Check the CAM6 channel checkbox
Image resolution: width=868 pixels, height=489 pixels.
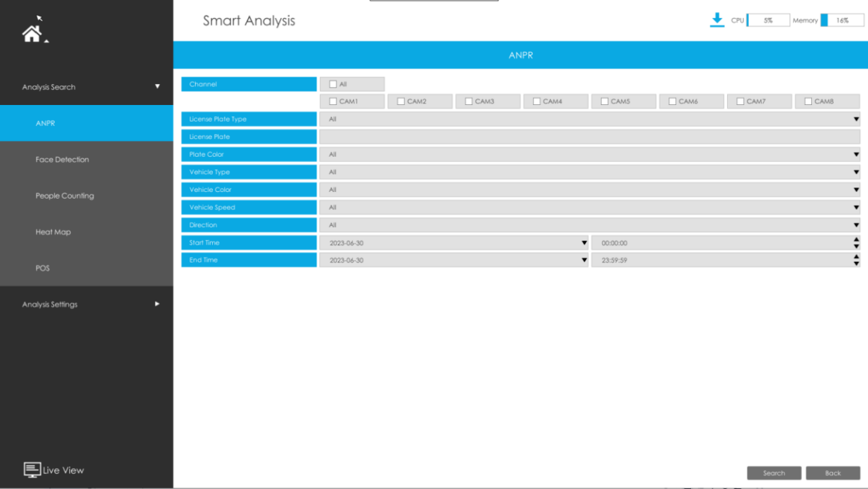click(672, 101)
